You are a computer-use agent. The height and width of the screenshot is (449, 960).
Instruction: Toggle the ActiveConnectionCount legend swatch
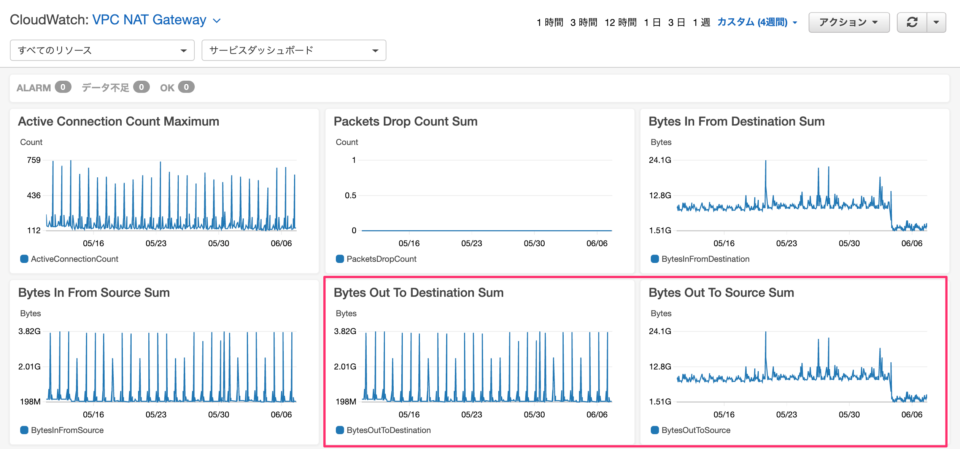[x=24, y=258]
